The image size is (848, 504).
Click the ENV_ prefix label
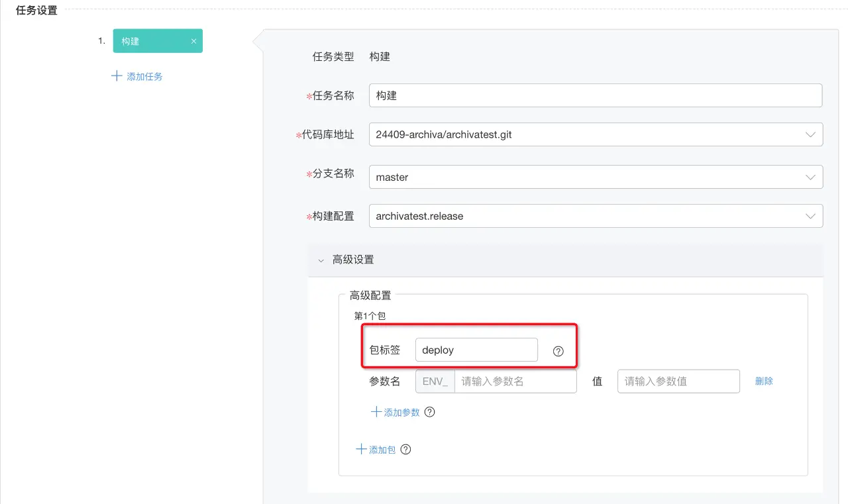click(435, 381)
